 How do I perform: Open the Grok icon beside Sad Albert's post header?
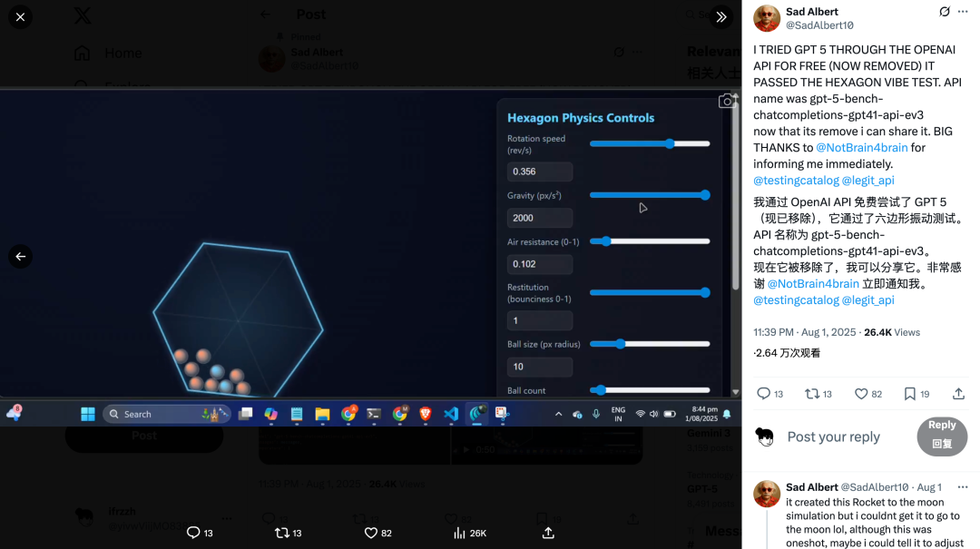945,12
